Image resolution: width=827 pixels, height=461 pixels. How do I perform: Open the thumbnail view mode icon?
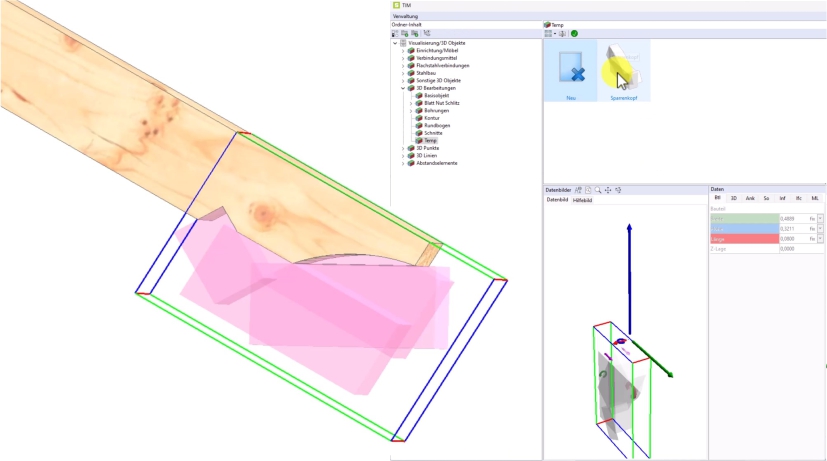click(x=549, y=33)
